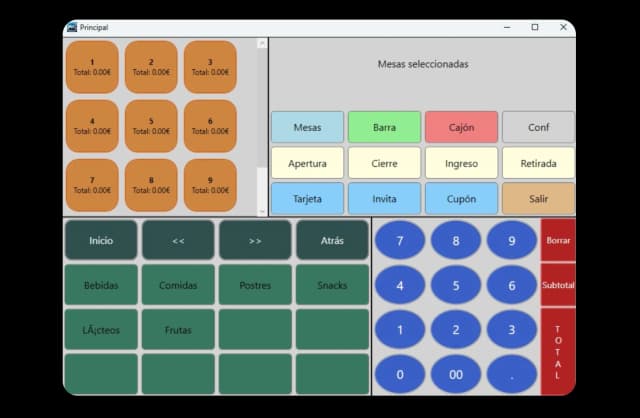Open the Comidas category
The height and width of the screenshot is (418, 640).
click(178, 285)
